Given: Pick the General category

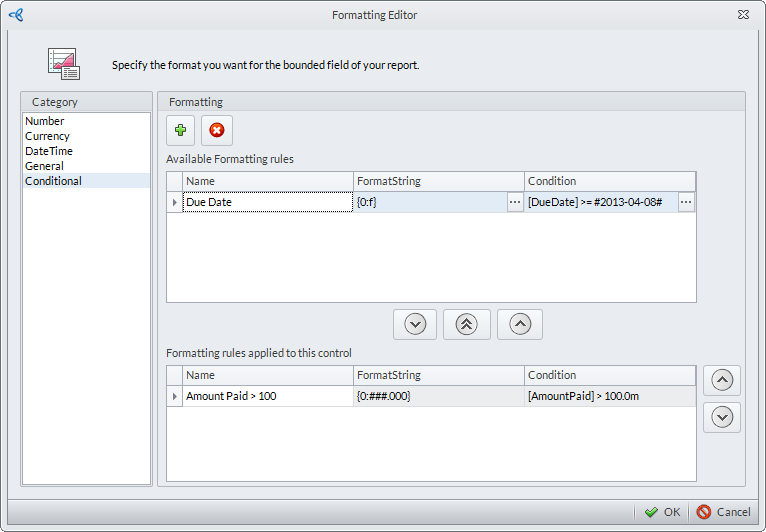Looking at the screenshot, I should 44,166.
